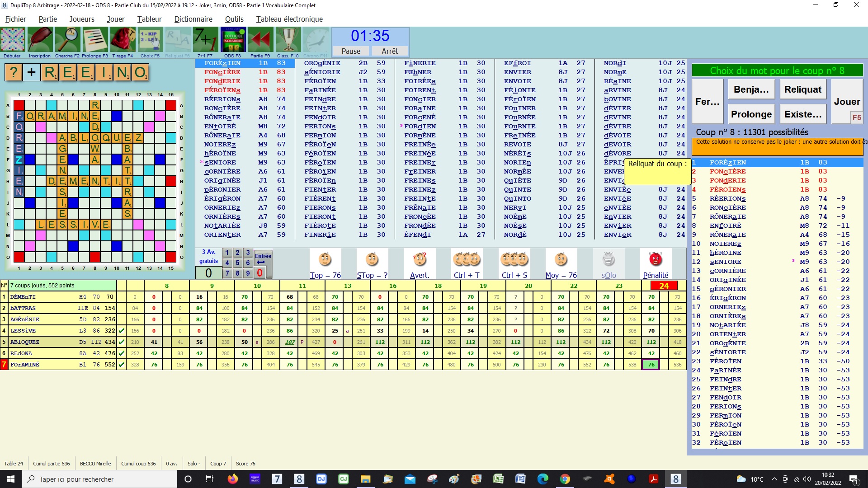Click the Pénalité red face icon
The height and width of the screenshot is (488, 868).
[655, 260]
